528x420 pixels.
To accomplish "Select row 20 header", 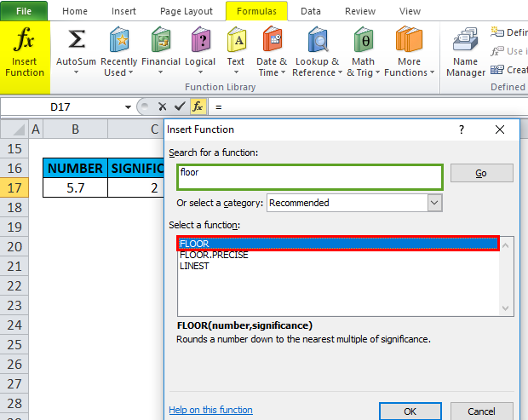I will [x=14, y=247].
